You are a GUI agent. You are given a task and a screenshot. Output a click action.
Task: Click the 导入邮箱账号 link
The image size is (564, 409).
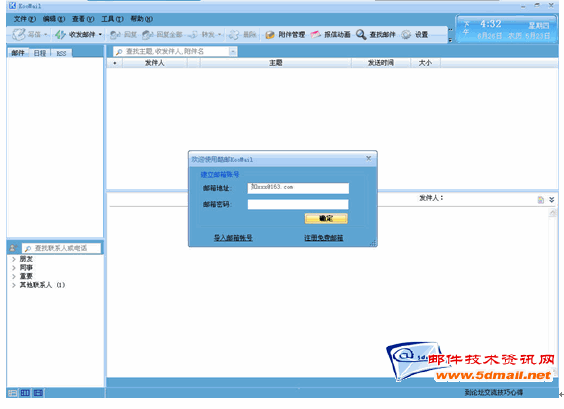tap(233, 238)
